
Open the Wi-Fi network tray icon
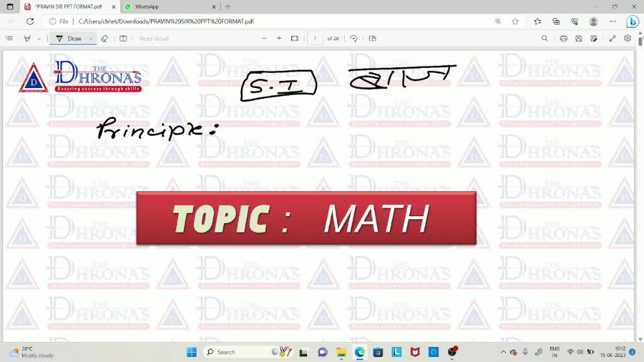point(570,352)
